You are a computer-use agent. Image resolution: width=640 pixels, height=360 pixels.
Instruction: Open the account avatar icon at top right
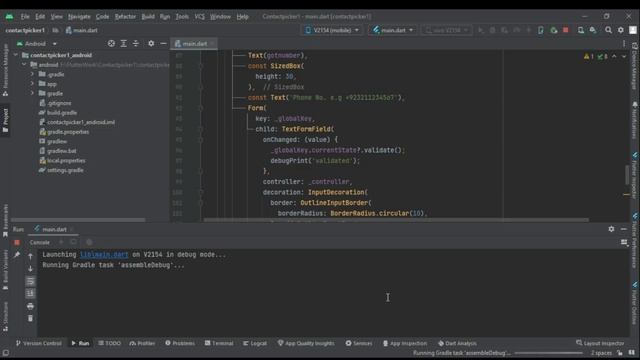click(x=633, y=30)
